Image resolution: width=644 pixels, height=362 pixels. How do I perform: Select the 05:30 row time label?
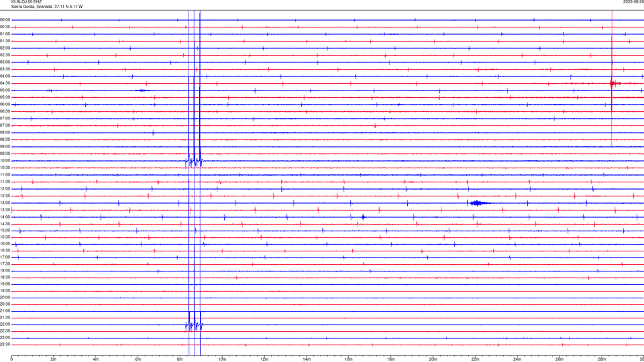pos(5,97)
